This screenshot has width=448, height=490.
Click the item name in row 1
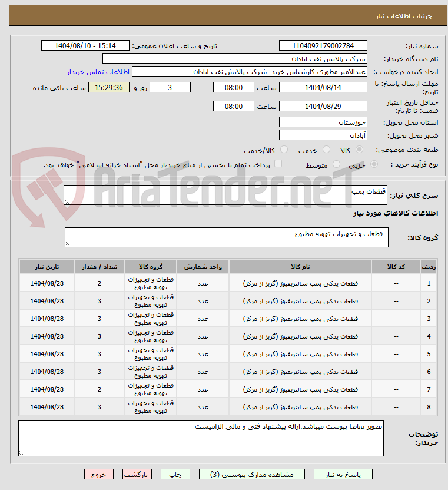(x=300, y=283)
